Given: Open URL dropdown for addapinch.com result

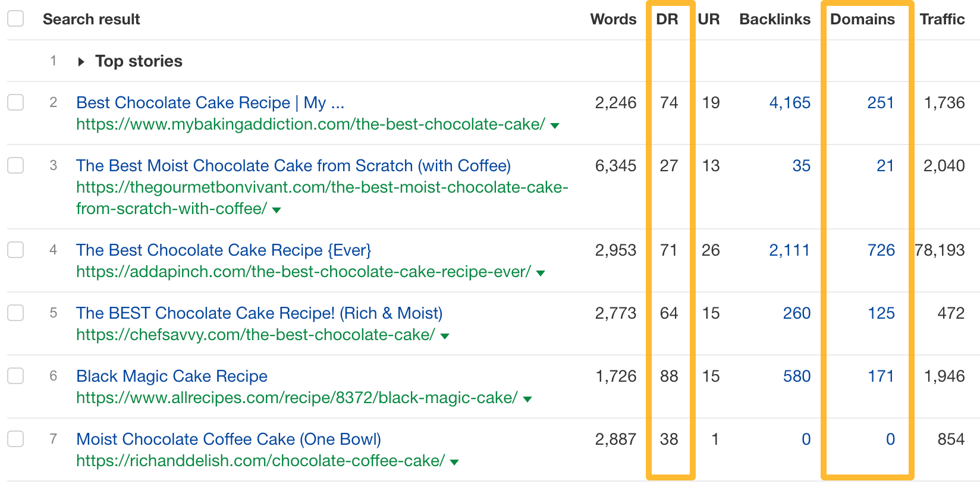Looking at the screenshot, I should coord(540,272).
